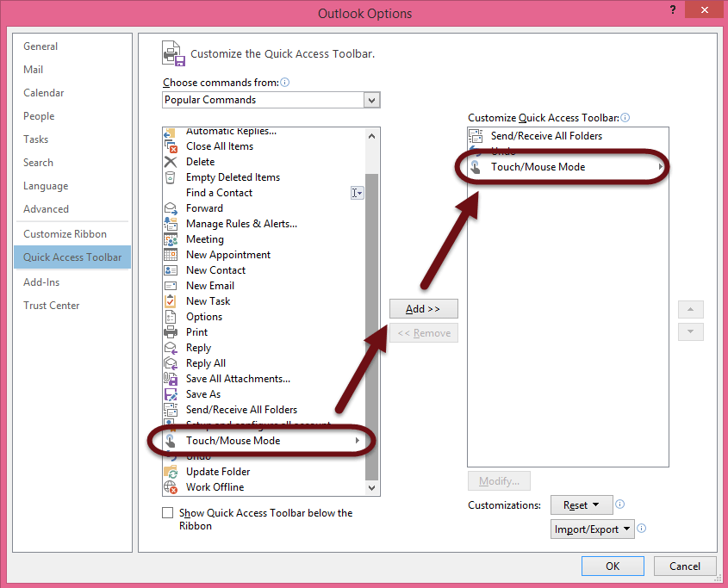
Task: Open the People options category
Action: pos(39,116)
